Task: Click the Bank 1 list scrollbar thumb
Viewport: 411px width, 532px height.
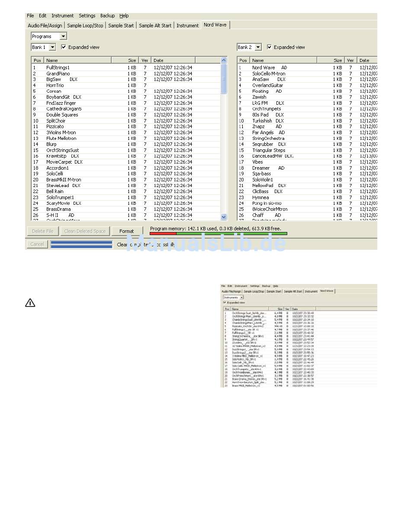Action: tap(224, 79)
